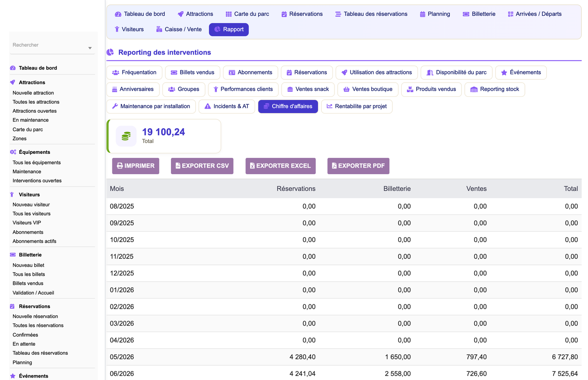The width and height of the screenshot is (588, 380).
Task: Click the chart line icon of Rentabilite par projet
Action: (x=330, y=106)
